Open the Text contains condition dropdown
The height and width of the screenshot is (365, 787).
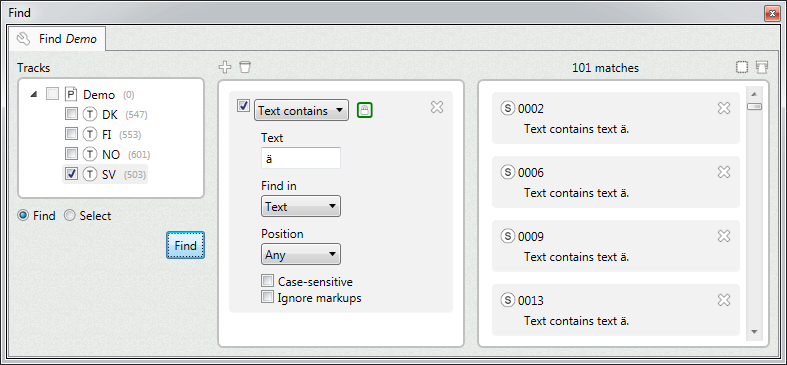pos(301,110)
